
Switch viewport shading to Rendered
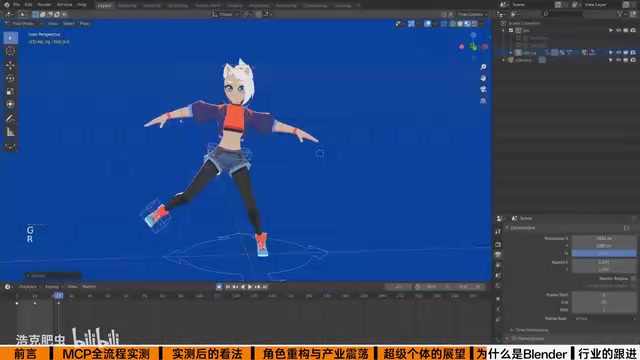474,24
